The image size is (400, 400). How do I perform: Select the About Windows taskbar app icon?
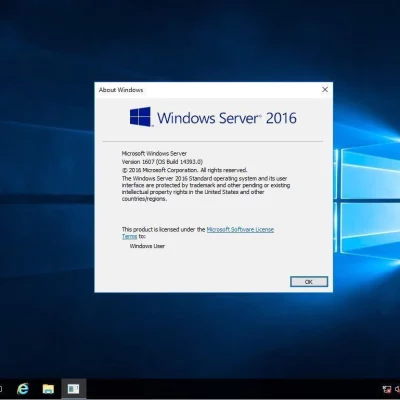73,389
